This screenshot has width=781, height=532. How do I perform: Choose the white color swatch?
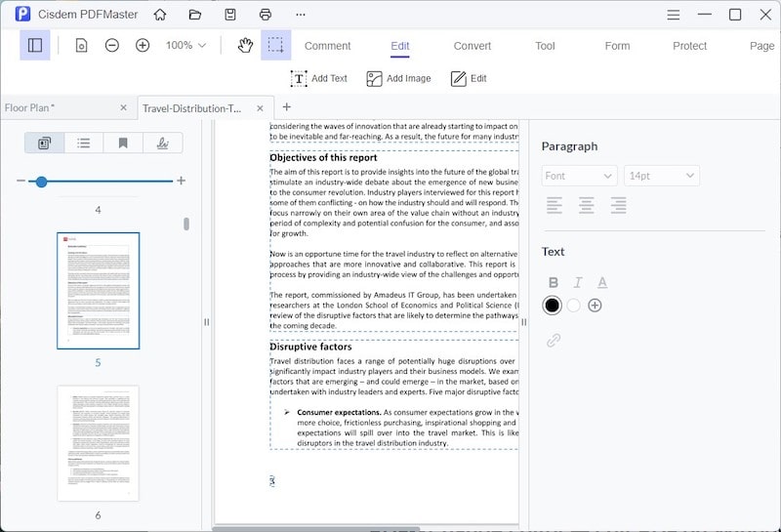(x=573, y=306)
